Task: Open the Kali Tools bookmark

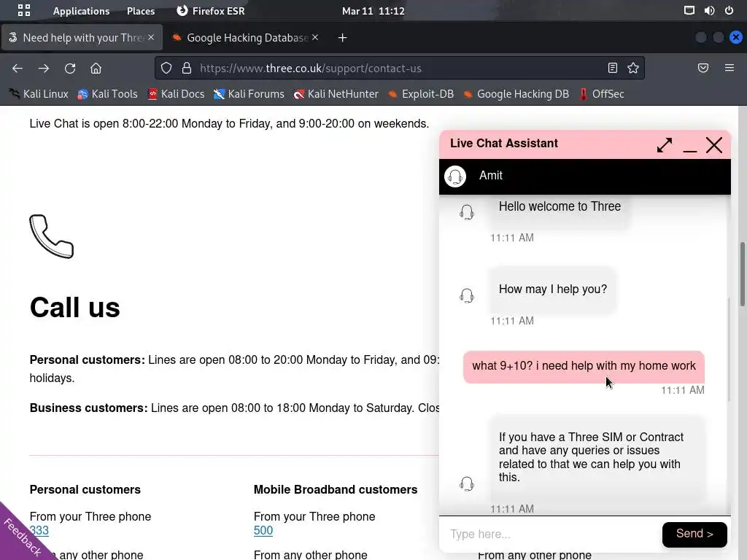Action: (107, 94)
